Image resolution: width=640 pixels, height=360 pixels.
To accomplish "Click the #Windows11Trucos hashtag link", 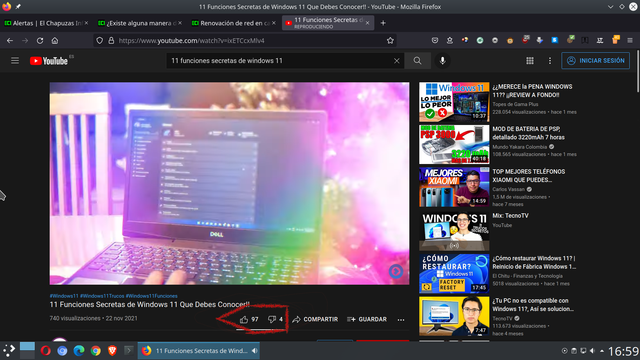I will [x=102, y=296].
